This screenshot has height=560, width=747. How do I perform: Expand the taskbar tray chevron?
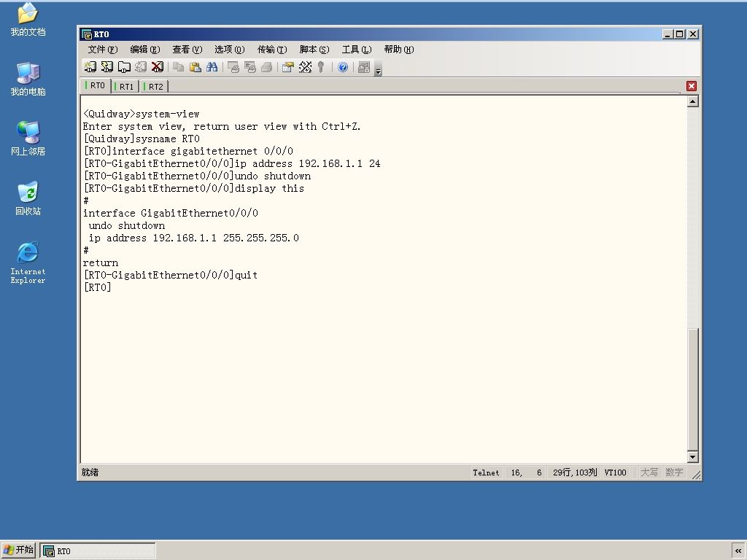(x=738, y=551)
